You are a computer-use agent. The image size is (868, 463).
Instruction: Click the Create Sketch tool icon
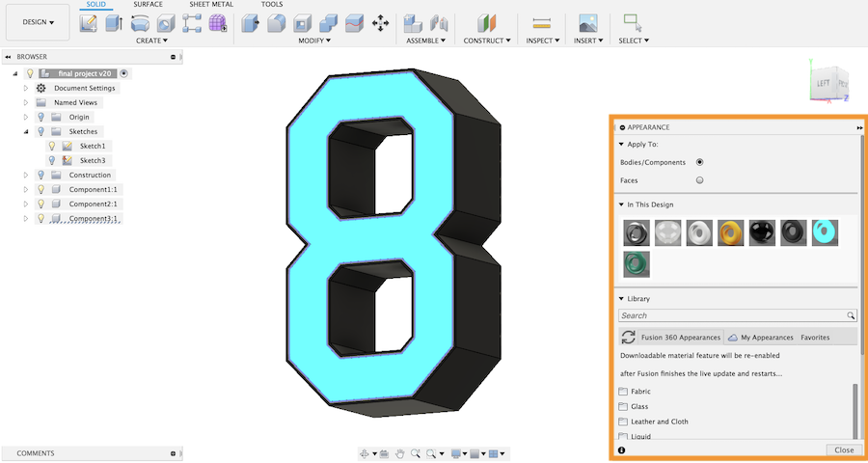point(89,23)
